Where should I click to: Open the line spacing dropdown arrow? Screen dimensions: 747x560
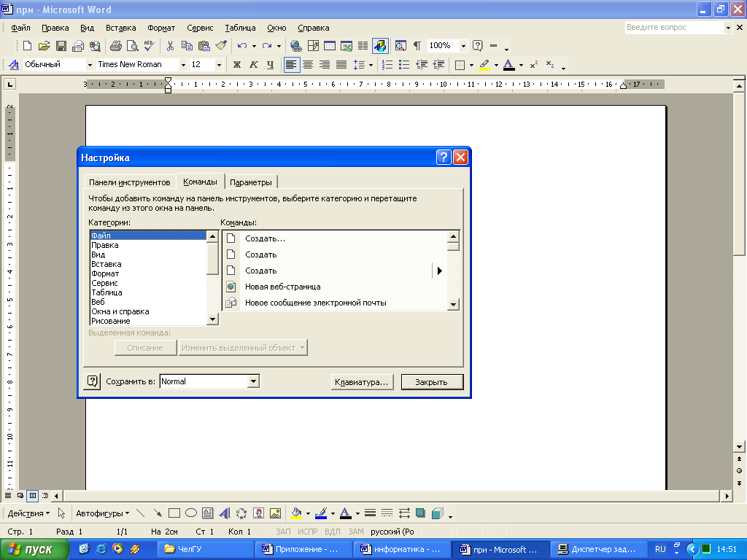point(371,65)
